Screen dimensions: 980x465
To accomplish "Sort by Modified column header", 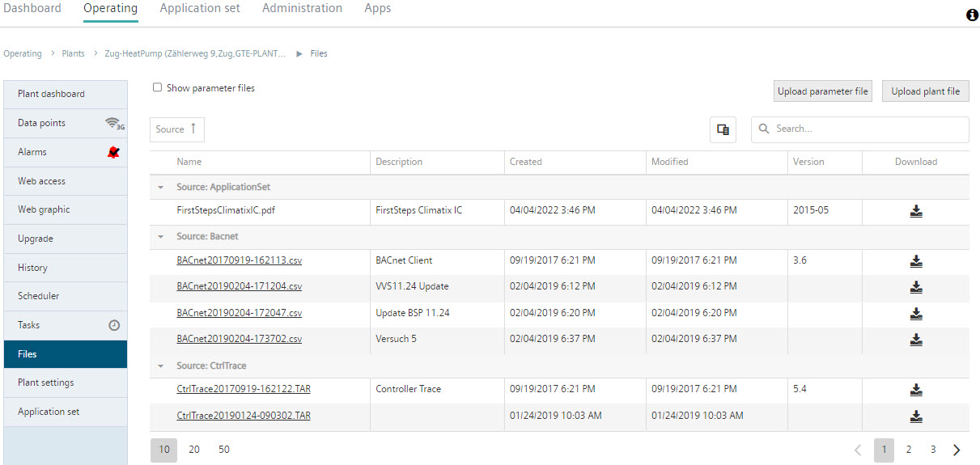I will (x=670, y=162).
